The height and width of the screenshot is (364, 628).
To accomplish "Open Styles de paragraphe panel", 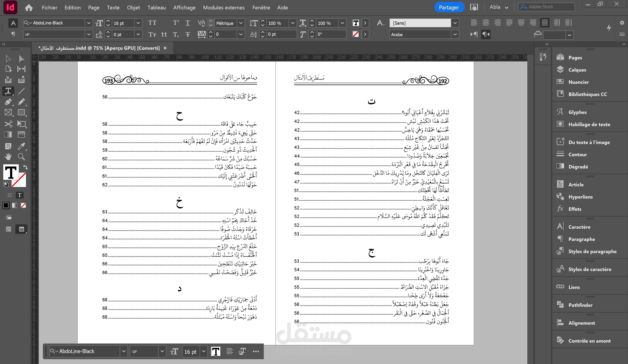I will 592,251.
